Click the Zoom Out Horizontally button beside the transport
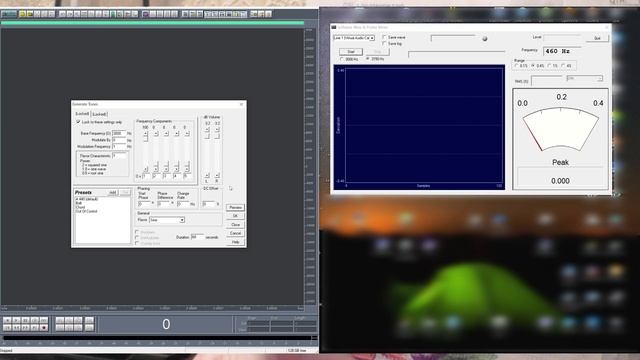This screenshot has height=360, width=640. 69,320
